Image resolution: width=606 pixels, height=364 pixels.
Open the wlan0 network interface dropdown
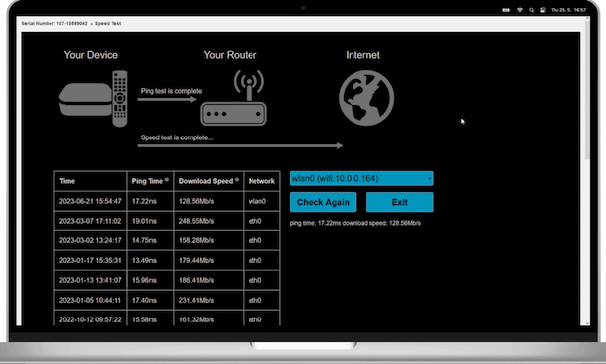click(x=361, y=178)
